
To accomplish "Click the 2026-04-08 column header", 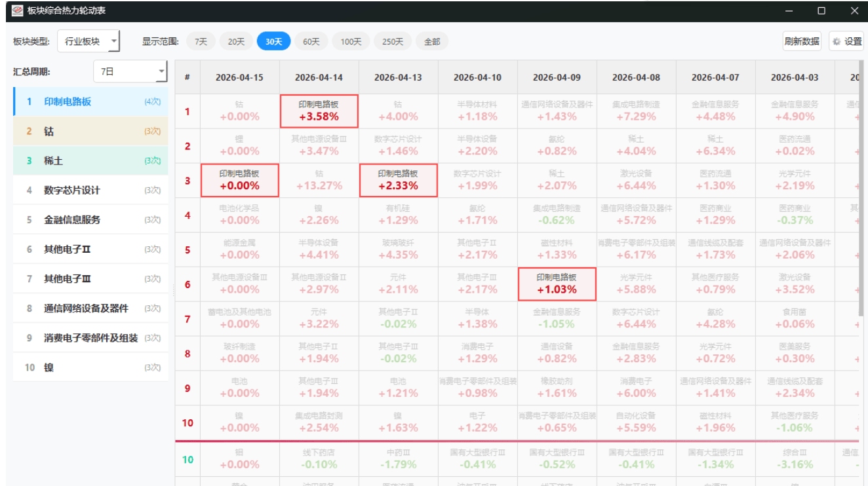I will (637, 77).
